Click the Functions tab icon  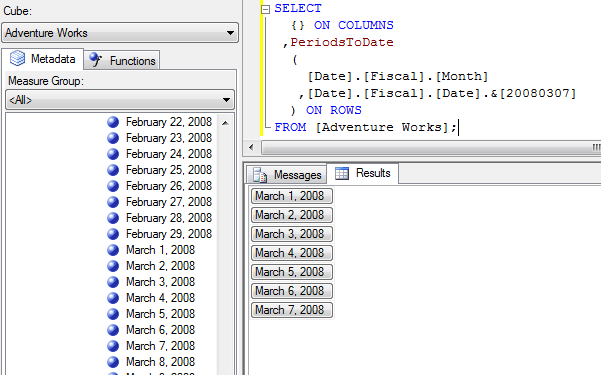(x=95, y=60)
